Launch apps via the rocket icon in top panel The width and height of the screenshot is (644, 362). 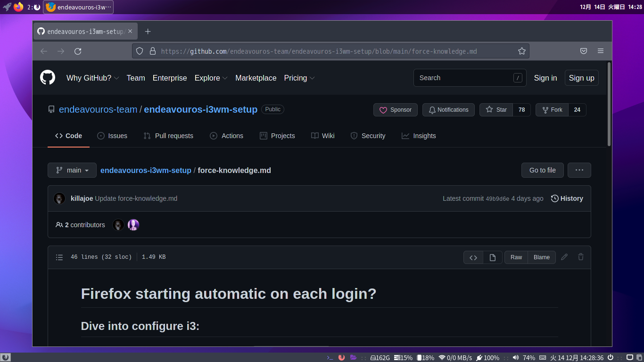point(7,7)
